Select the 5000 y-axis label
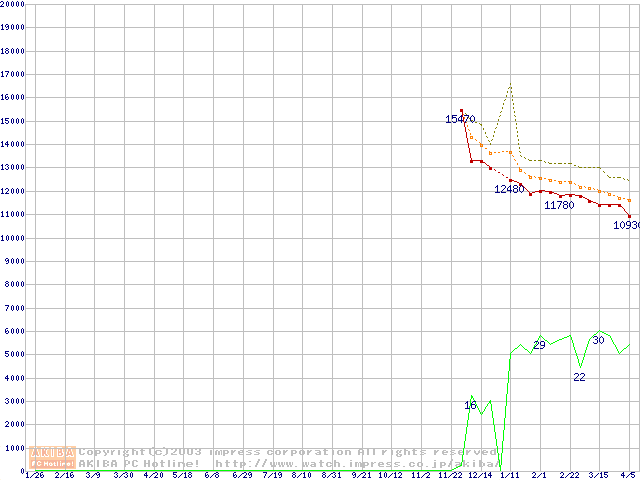Screen dimensions: 640x480 [x=14, y=355]
